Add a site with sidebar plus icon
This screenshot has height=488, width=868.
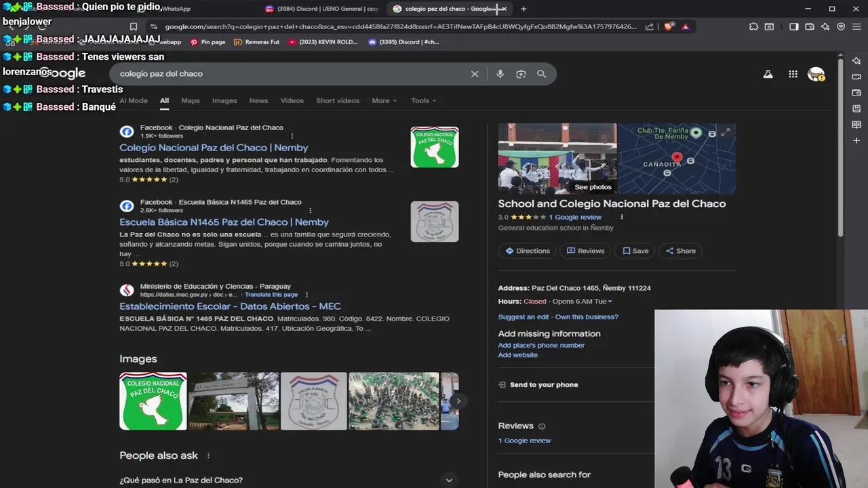pyautogui.click(x=856, y=141)
